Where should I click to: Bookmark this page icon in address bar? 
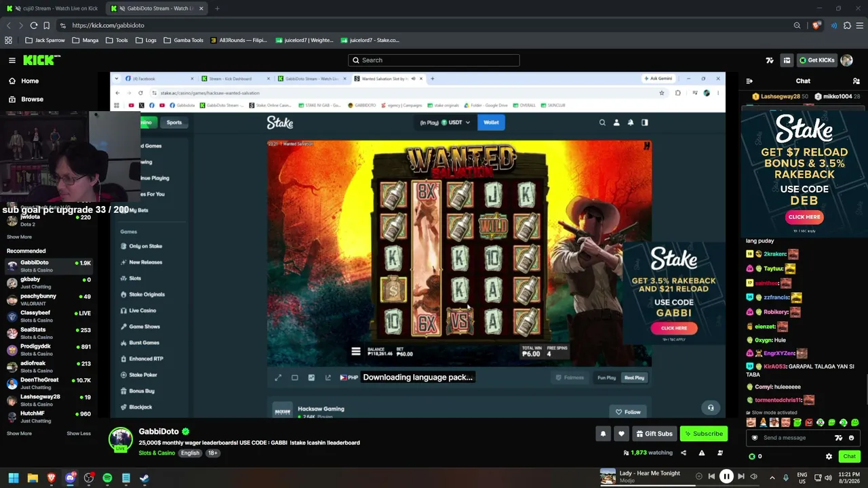[x=46, y=25]
